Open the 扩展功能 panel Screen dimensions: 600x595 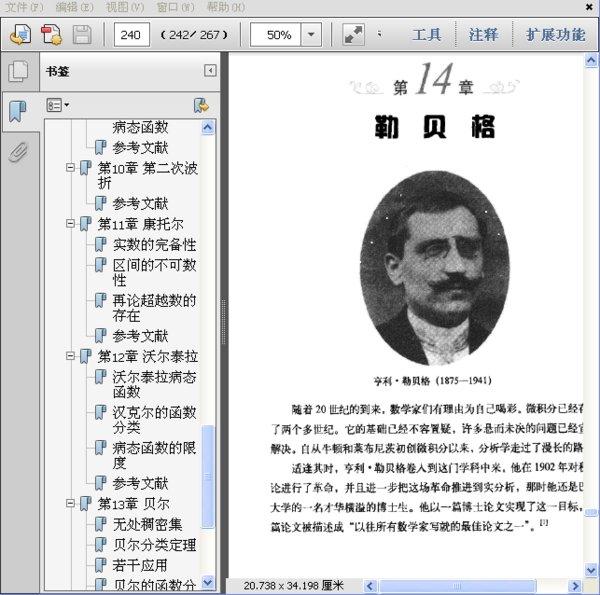coord(555,35)
